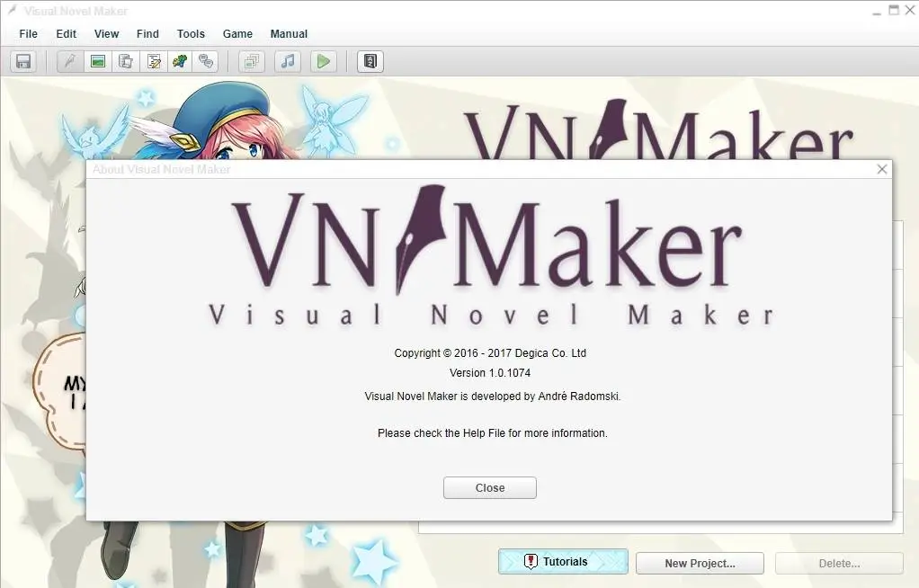
Task: Click the stacked documents toolbar icon
Action: pos(125,61)
